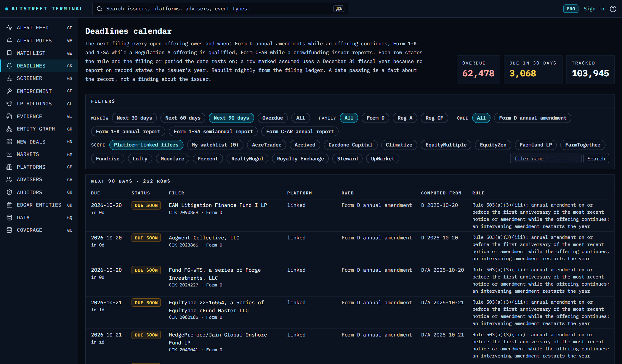Select the Next 60 days window
Viewport: 622px width, 364px height.
tap(183, 118)
